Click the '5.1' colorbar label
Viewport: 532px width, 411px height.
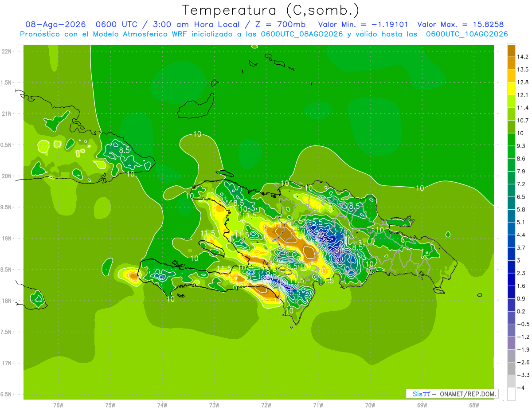pos(521,222)
